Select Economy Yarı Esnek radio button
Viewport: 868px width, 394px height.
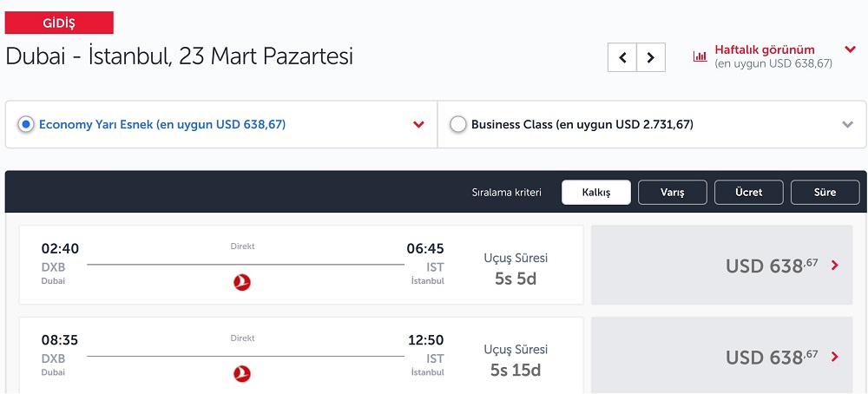(x=26, y=124)
